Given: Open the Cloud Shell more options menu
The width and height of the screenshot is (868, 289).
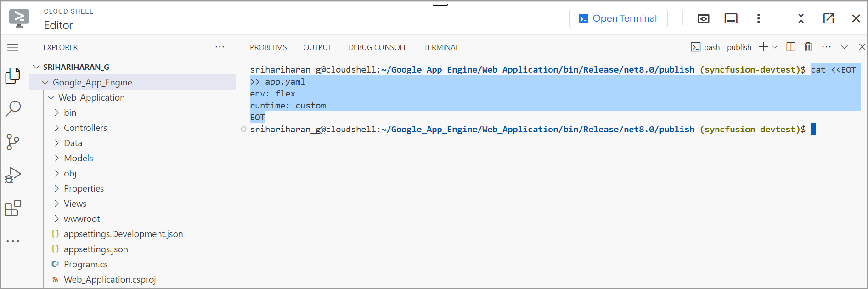Looking at the screenshot, I should [758, 18].
